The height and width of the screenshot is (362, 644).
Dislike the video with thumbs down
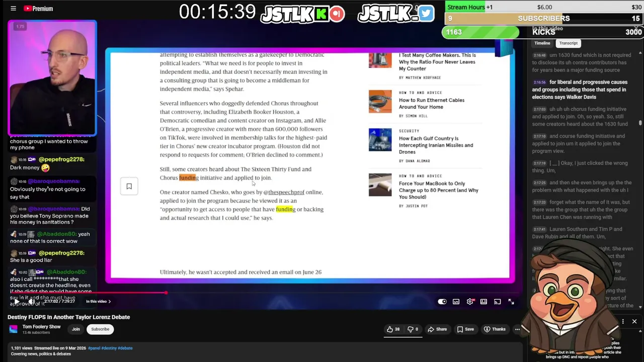[413, 329]
